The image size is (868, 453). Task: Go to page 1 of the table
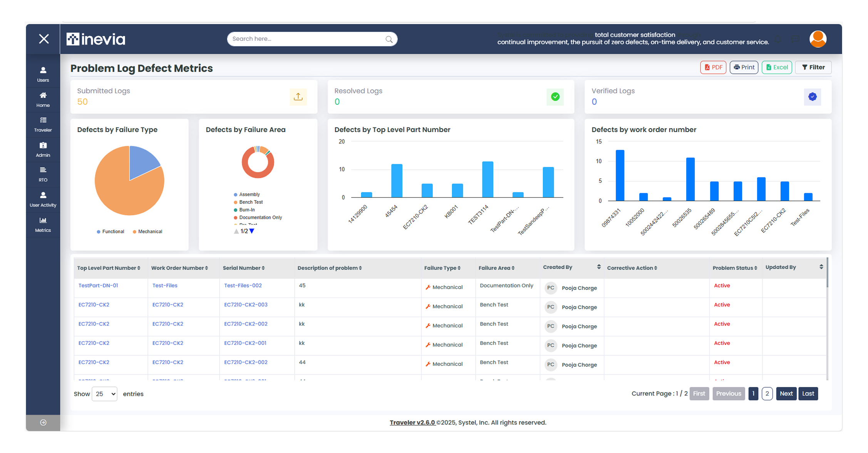point(753,394)
